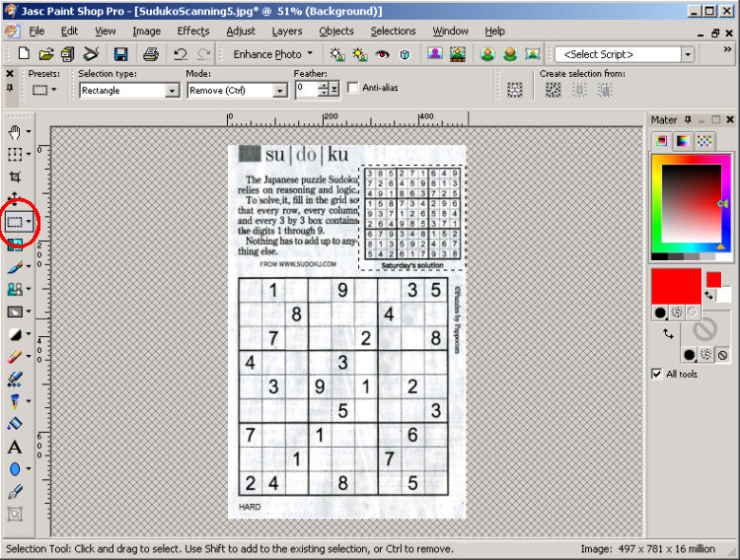Click the Print icon in toolbar
740x560 pixels.
click(x=150, y=54)
